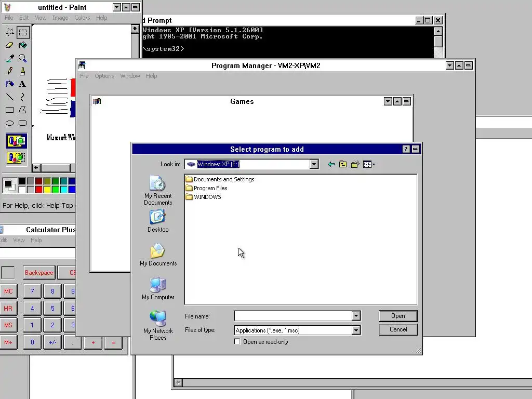Click the Open button

pos(398,316)
